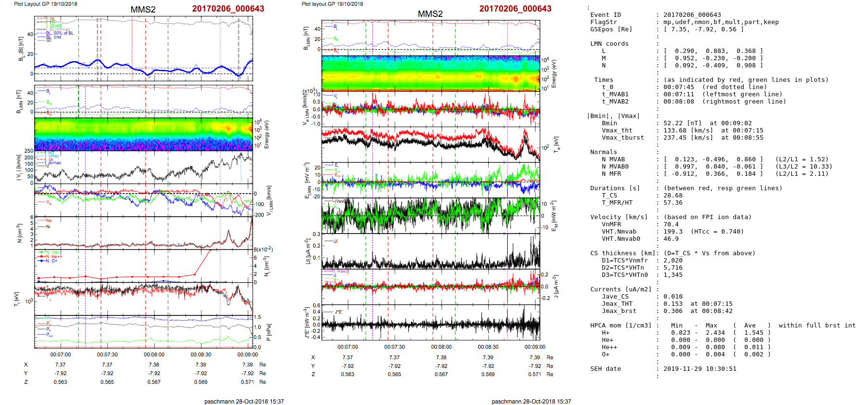Click the N MFR normal vector row
868x405 pixels.
point(715,174)
